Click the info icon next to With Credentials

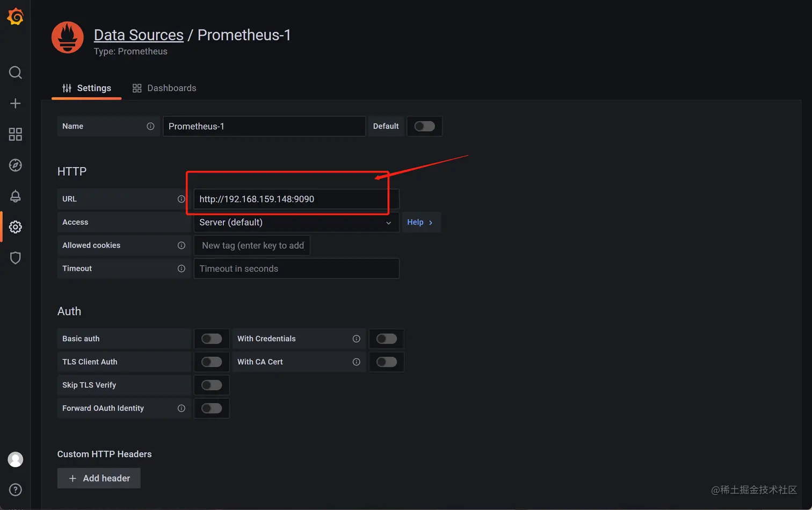[x=356, y=339]
